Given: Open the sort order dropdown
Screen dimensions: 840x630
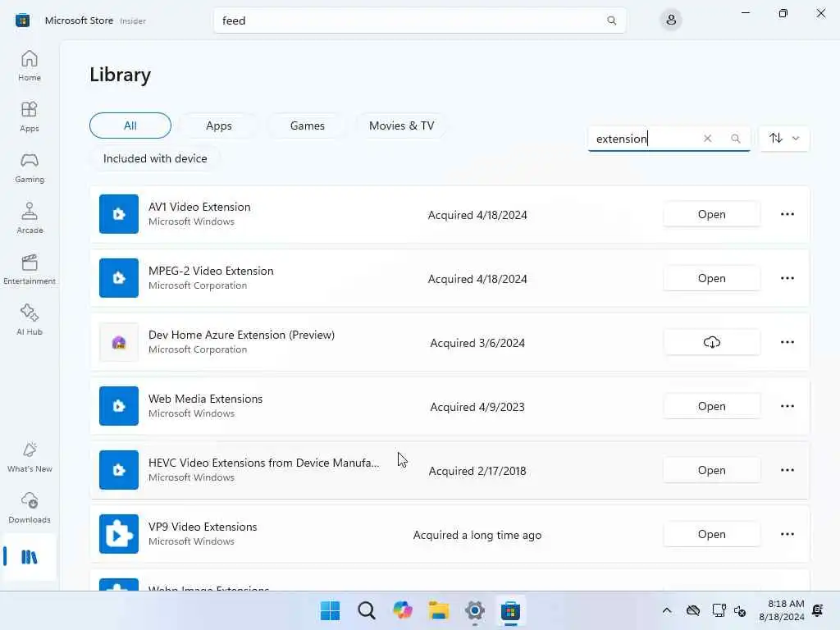Looking at the screenshot, I should pyautogui.click(x=784, y=138).
